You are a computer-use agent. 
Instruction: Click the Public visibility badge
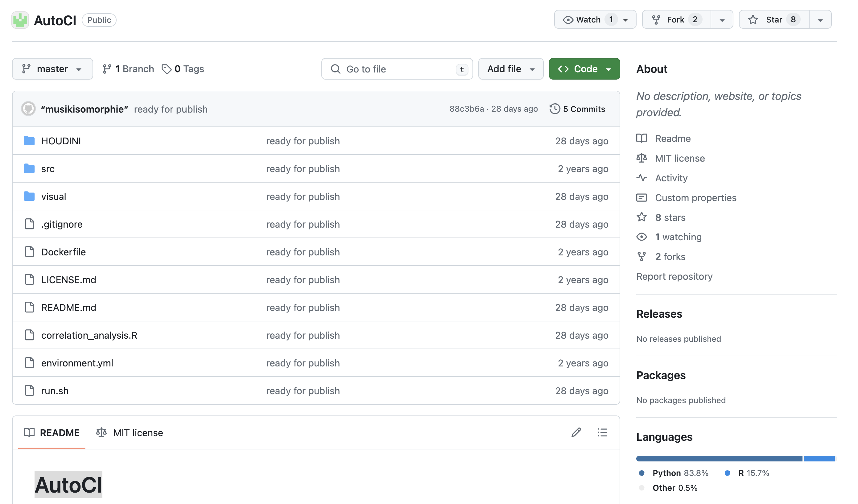pyautogui.click(x=99, y=20)
